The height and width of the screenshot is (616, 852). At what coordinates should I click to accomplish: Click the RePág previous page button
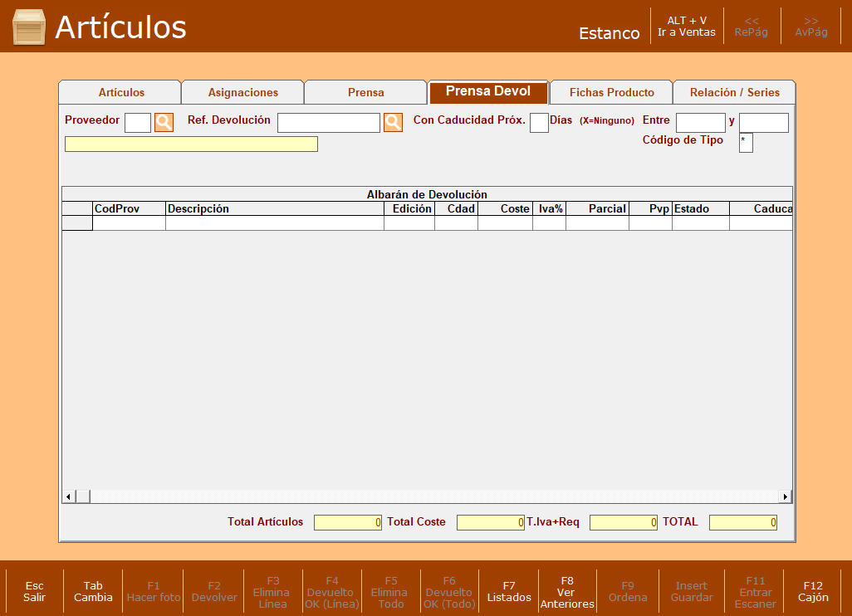point(752,26)
